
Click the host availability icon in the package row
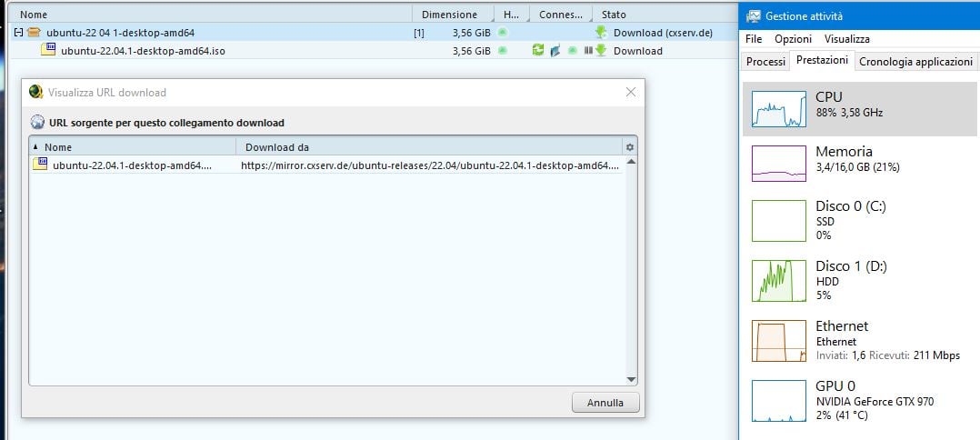pyautogui.click(x=503, y=33)
